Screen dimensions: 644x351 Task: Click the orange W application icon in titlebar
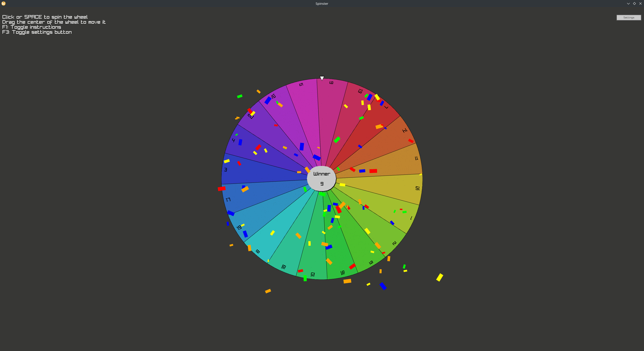pyautogui.click(x=3, y=4)
